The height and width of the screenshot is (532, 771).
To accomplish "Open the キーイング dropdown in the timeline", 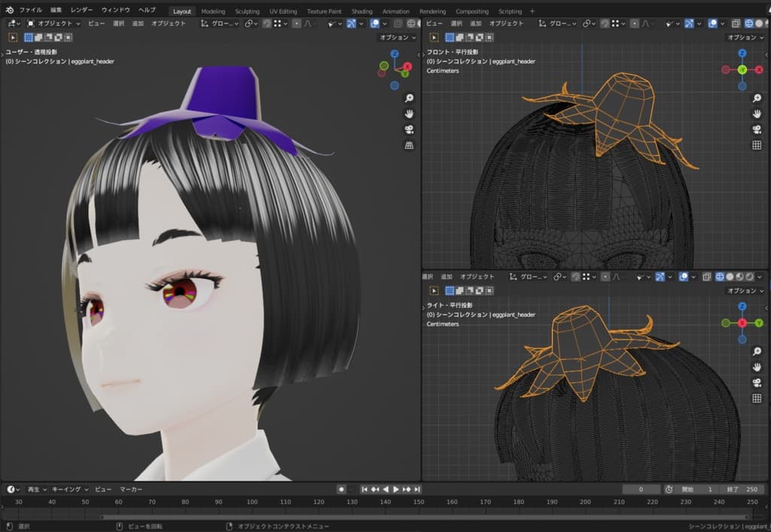I will click(x=70, y=489).
